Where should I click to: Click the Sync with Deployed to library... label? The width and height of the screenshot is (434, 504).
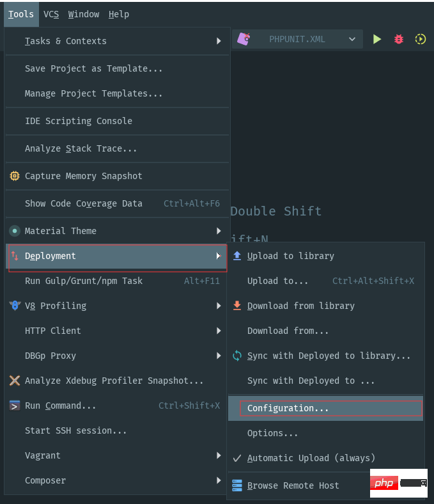pyautogui.click(x=329, y=356)
